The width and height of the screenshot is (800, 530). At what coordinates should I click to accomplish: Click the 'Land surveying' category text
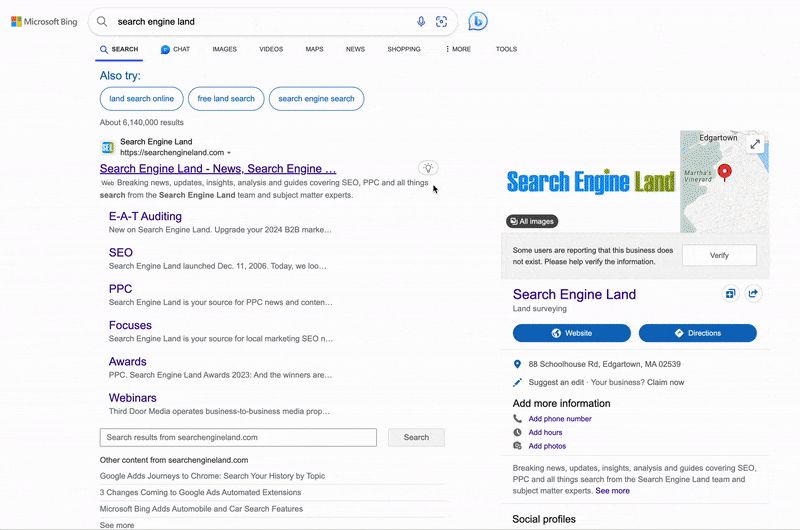coord(540,309)
